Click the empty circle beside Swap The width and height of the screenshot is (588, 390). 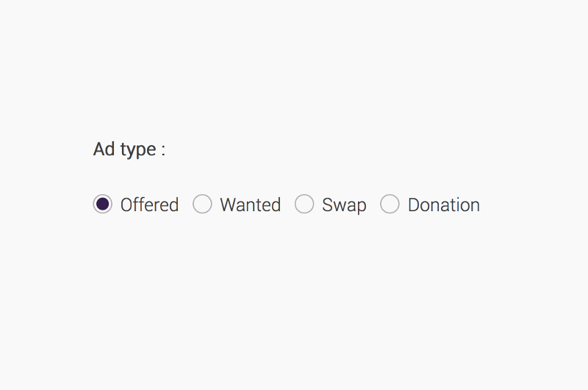click(x=304, y=204)
